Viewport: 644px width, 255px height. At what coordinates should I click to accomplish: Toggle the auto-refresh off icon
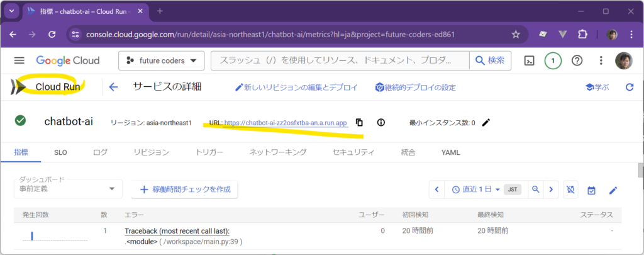[570, 190]
